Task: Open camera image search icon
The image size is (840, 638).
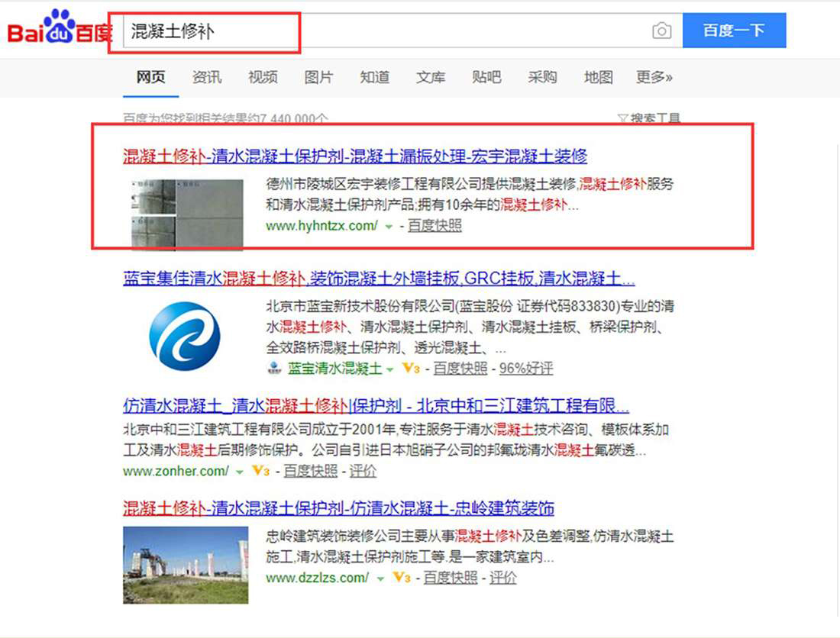Action: (x=661, y=31)
